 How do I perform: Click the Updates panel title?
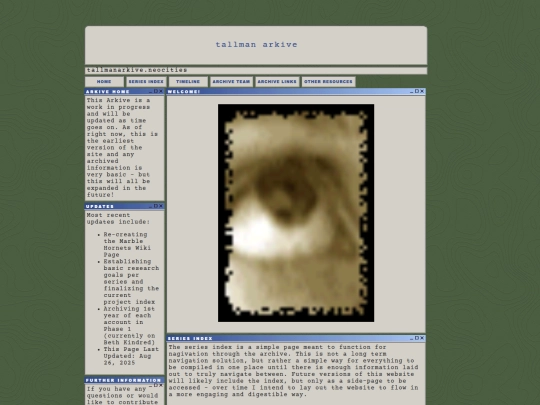point(100,206)
